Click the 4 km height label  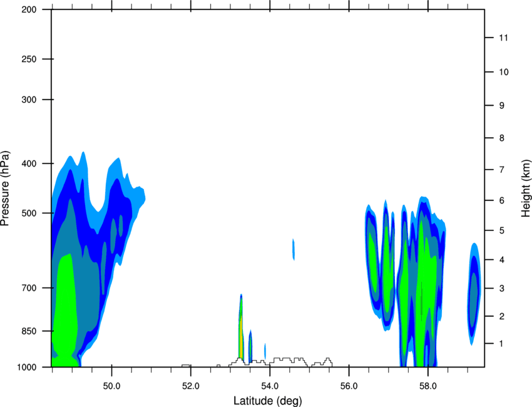[x=502, y=260]
